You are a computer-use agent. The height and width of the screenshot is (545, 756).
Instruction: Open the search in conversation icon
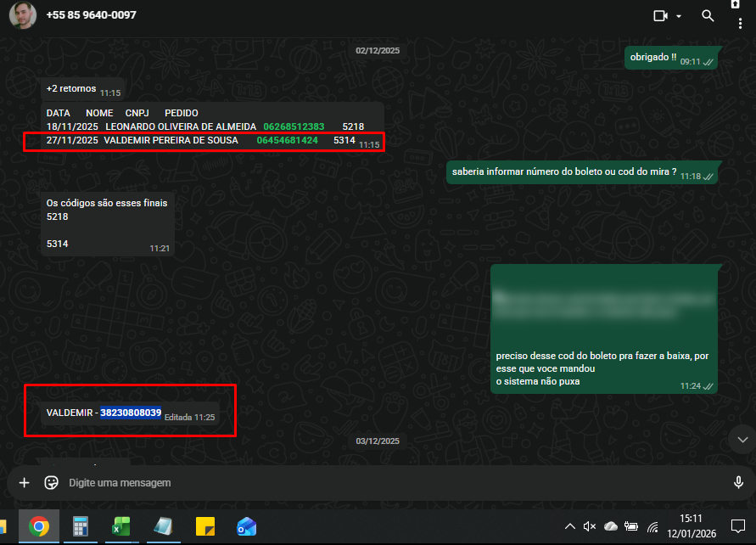(708, 15)
